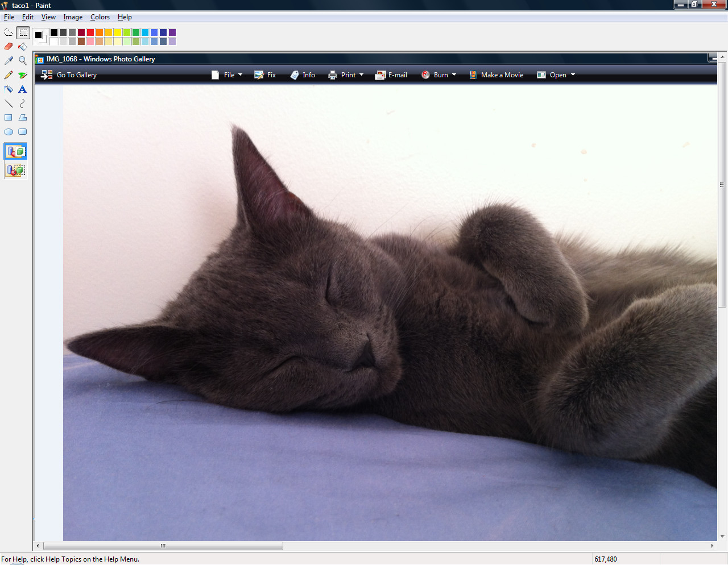Activate the Pick Color eyedropper tool
Screen dimensions: 728x565
[9, 61]
